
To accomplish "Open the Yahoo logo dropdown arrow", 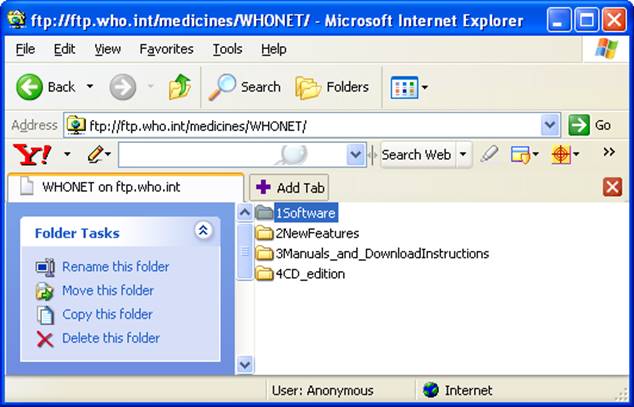I will [x=67, y=154].
